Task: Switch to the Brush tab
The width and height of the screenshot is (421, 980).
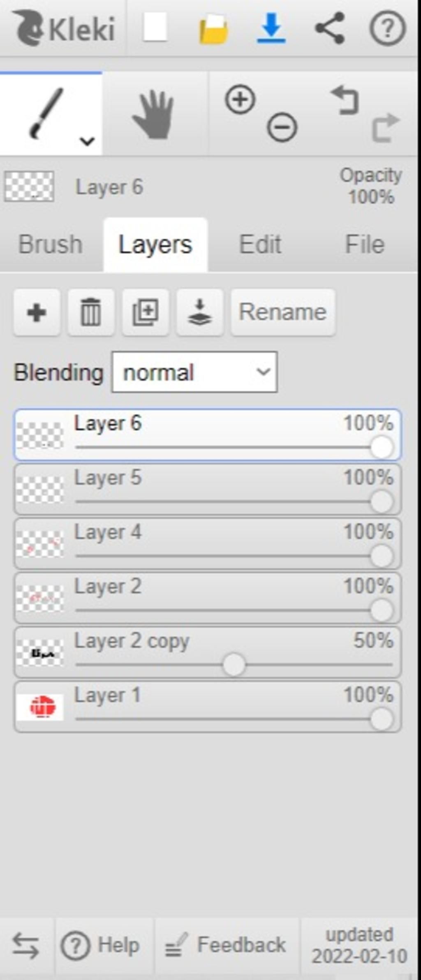Action: coord(51,245)
